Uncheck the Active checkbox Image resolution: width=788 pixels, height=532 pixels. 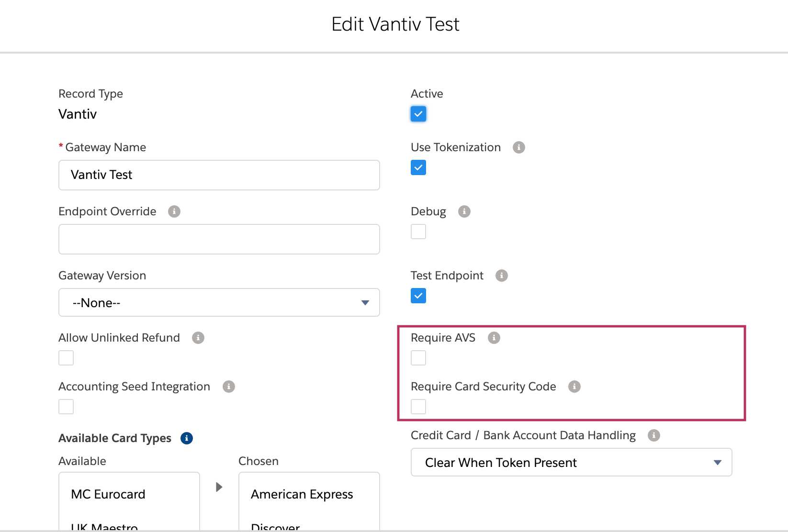coord(418,114)
